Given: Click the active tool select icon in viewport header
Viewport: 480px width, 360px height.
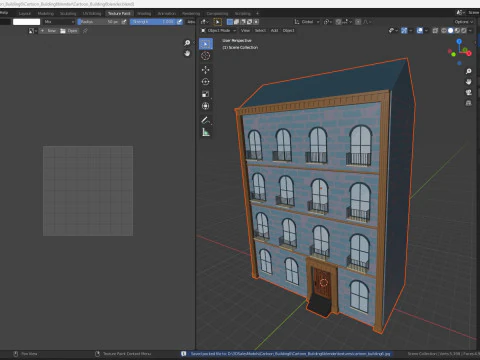Looking at the screenshot, I should coord(217,22).
